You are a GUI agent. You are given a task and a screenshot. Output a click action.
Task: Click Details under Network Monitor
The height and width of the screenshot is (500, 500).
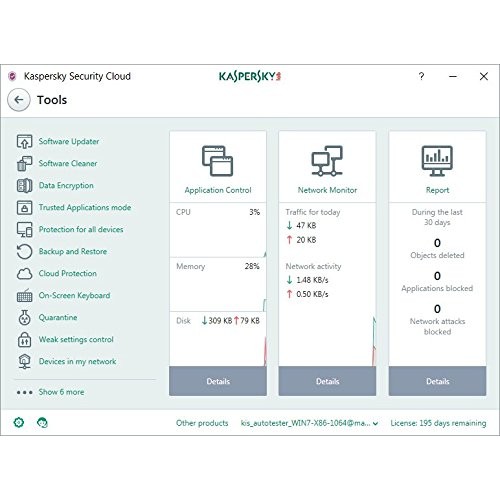pyautogui.click(x=327, y=381)
